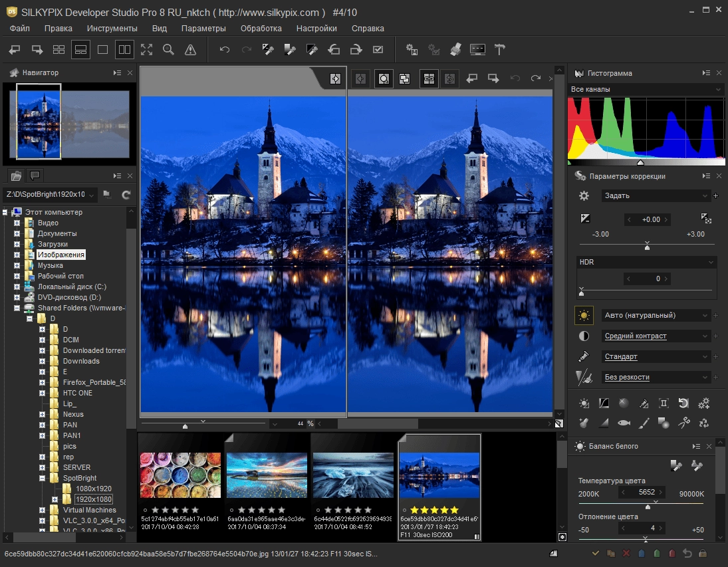Click the warning triangle highlight alert icon

point(190,50)
